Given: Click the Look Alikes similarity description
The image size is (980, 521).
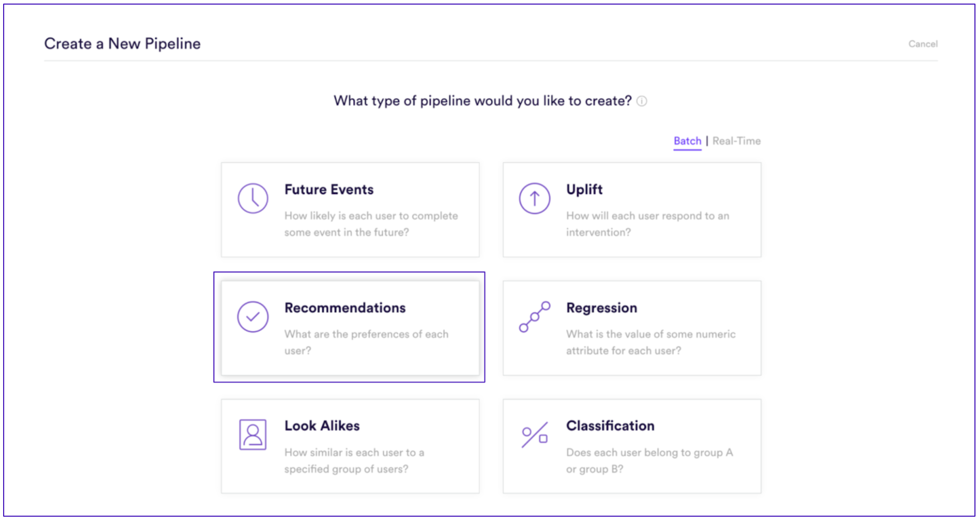Looking at the screenshot, I should pos(354,460).
